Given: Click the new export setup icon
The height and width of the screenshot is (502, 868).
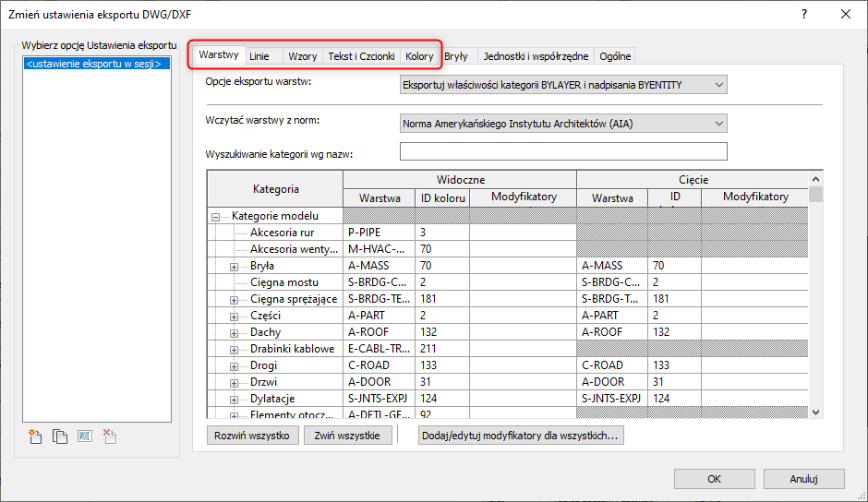Looking at the screenshot, I should tap(36, 437).
